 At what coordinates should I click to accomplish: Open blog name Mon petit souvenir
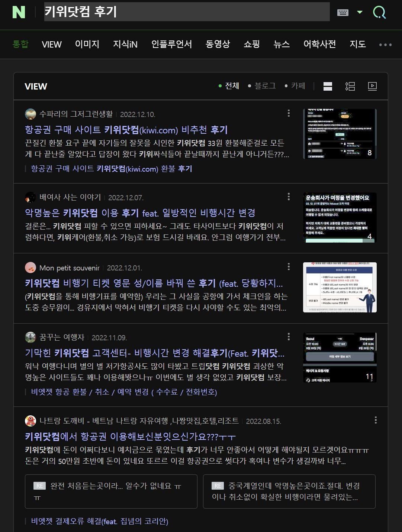coord(70,268)
